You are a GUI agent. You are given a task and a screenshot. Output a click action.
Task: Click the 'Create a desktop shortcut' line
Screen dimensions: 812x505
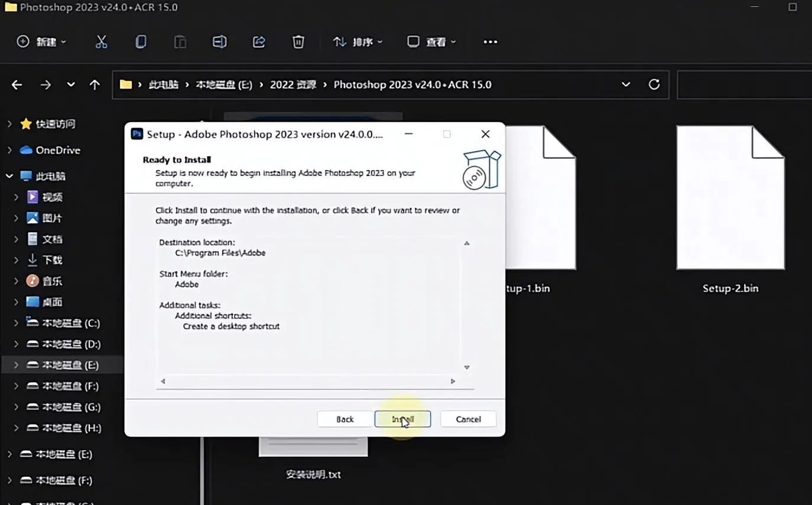tap(231, 326)
